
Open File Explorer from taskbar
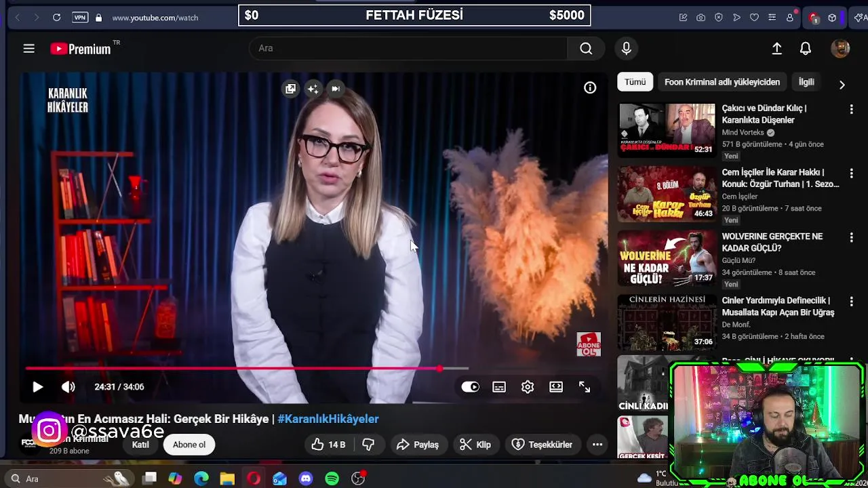[x=227, y=479]
